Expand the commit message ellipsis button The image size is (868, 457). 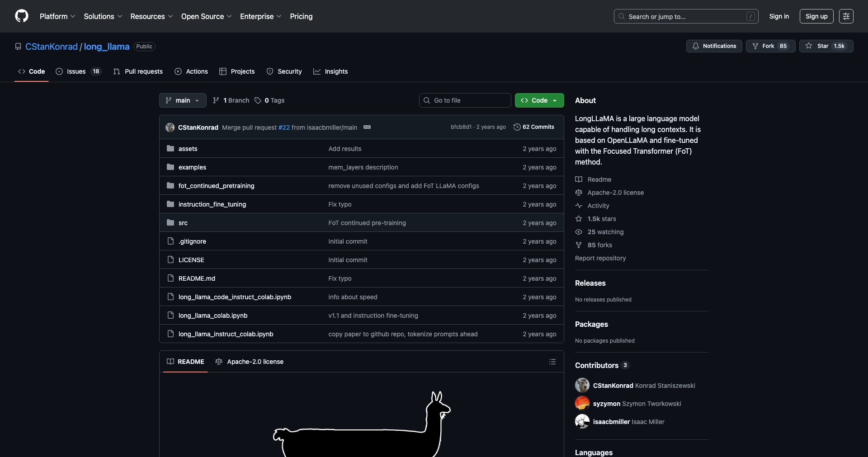coord(367,127)
